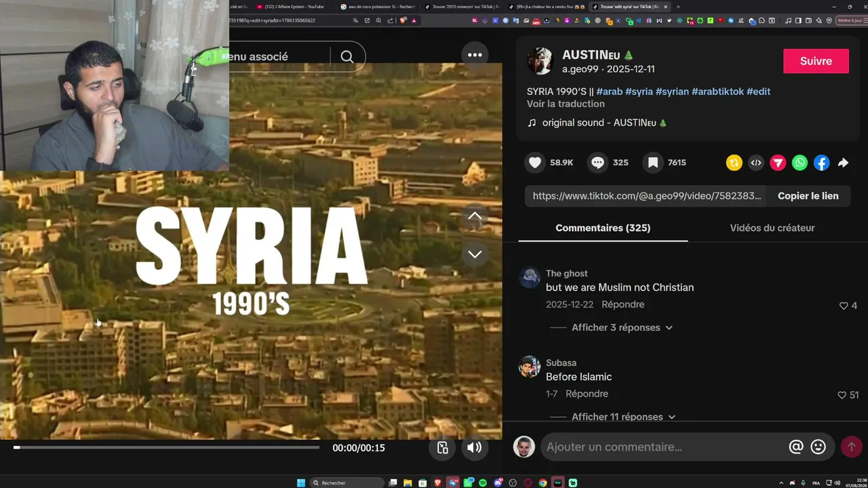Like Subasa's comment

click(842, 395)
